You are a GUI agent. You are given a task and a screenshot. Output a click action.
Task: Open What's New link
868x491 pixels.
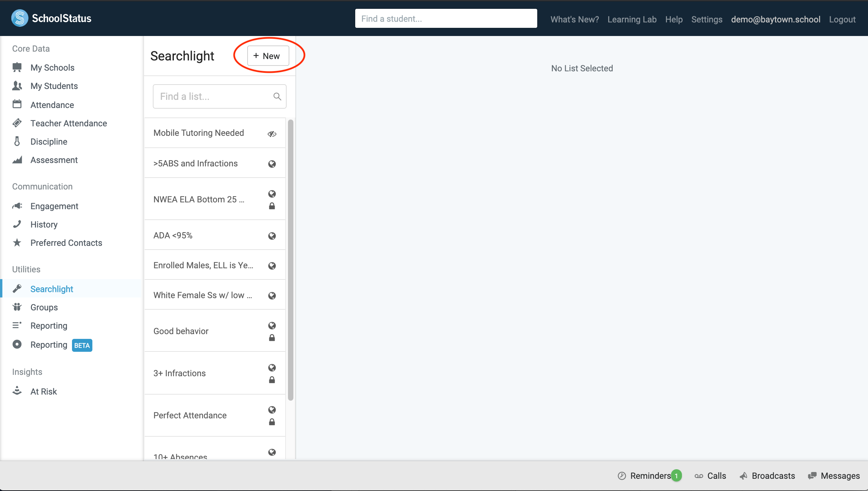[575, 19]
